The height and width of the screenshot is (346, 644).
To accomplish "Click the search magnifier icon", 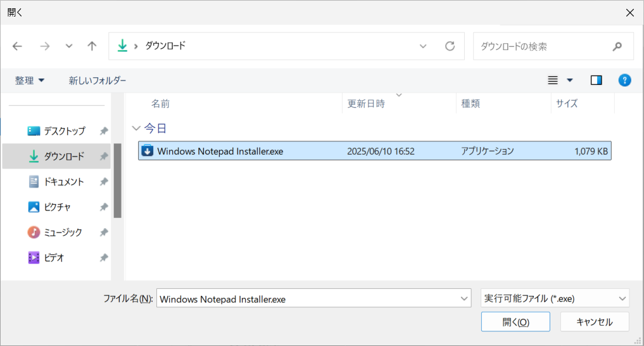I will pos(617,46).
